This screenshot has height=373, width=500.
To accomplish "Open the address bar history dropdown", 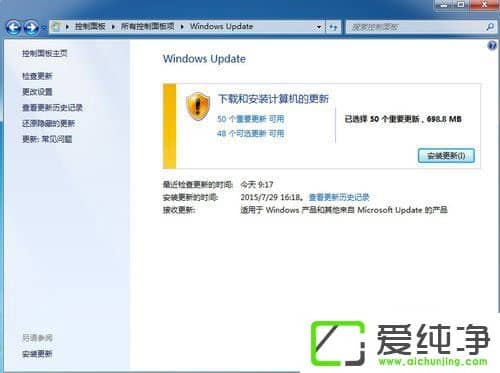I will coord(319,27).
